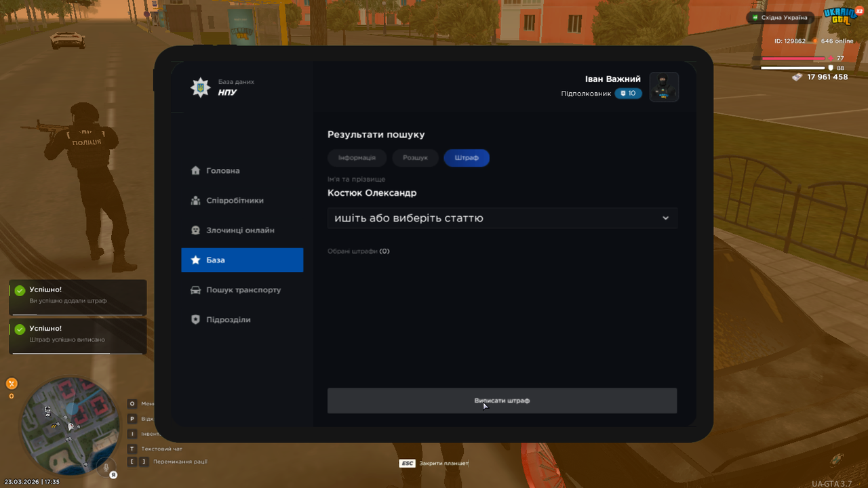Image resolution: width=868 pixels, height=488 pixels.
Task: Go to Злочинці онлайн list
Action: coord(242,230)
